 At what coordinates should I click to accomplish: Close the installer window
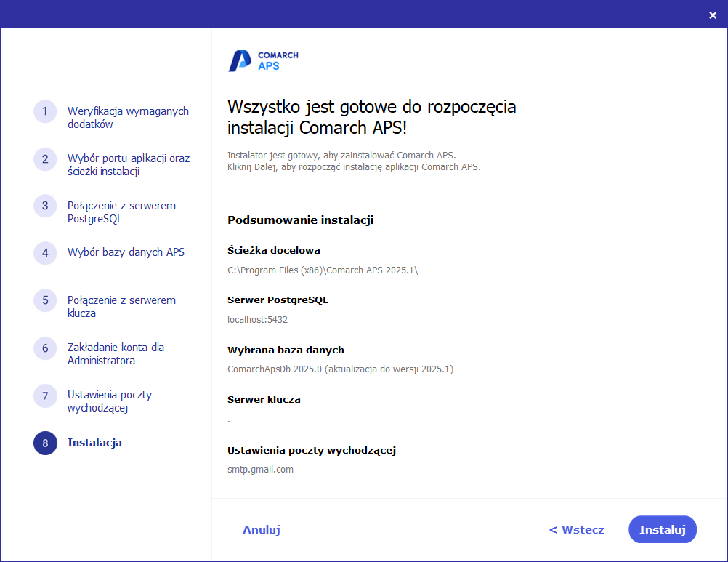coord(711,14)
